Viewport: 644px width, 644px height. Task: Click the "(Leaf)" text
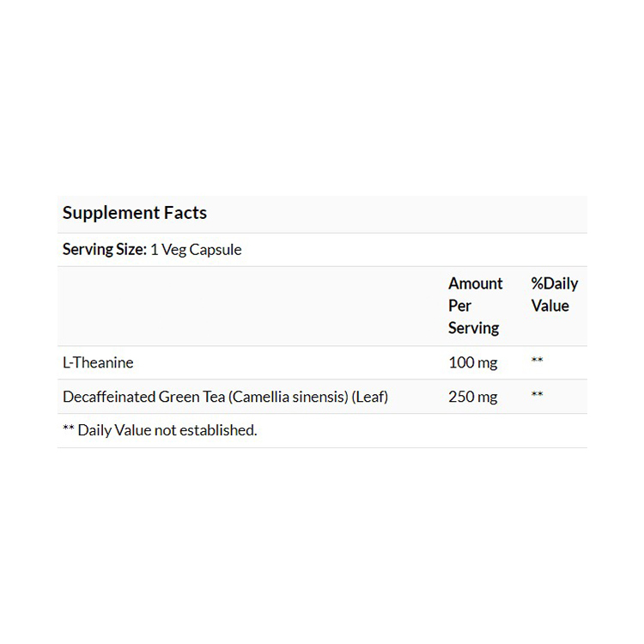[369, 397]
